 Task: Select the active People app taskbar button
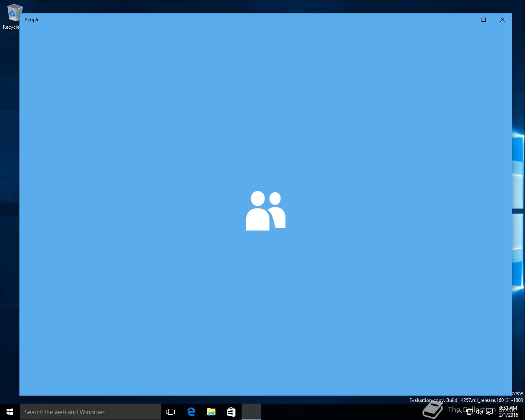251,412
